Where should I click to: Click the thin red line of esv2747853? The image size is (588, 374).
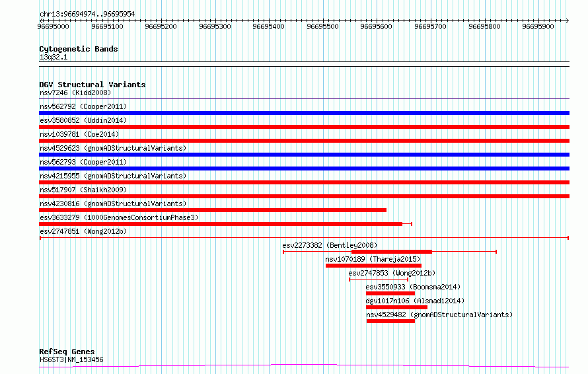pos(379,280)
